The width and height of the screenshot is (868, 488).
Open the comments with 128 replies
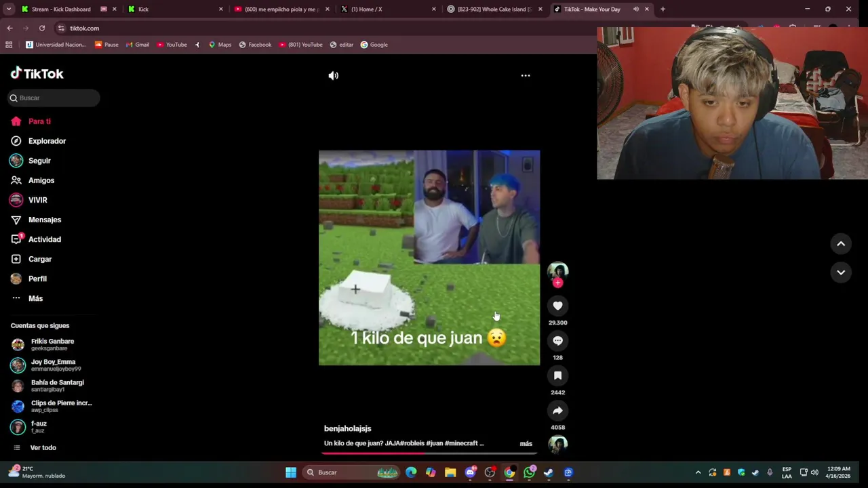tap(557, 341)
